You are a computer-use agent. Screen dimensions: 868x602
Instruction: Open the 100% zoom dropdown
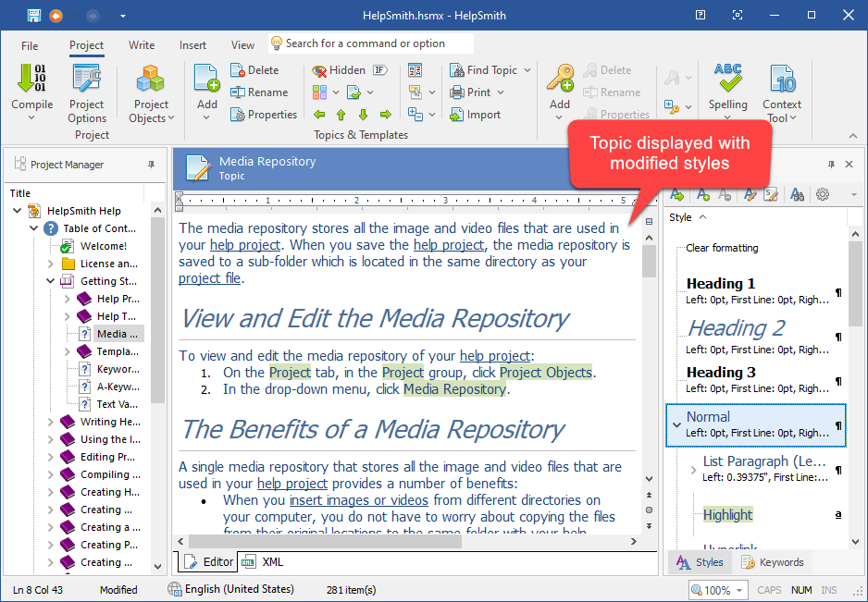click(x=738, y=590)
